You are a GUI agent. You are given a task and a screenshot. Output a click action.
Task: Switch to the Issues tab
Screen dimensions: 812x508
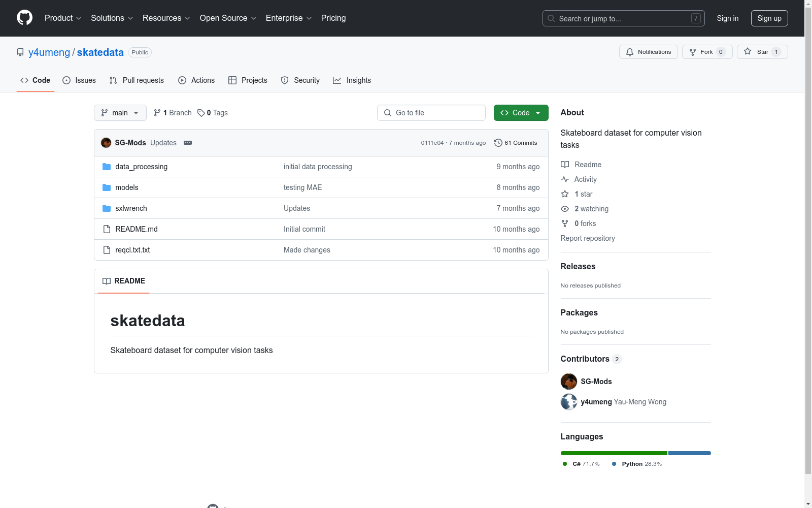click(79, 80)
